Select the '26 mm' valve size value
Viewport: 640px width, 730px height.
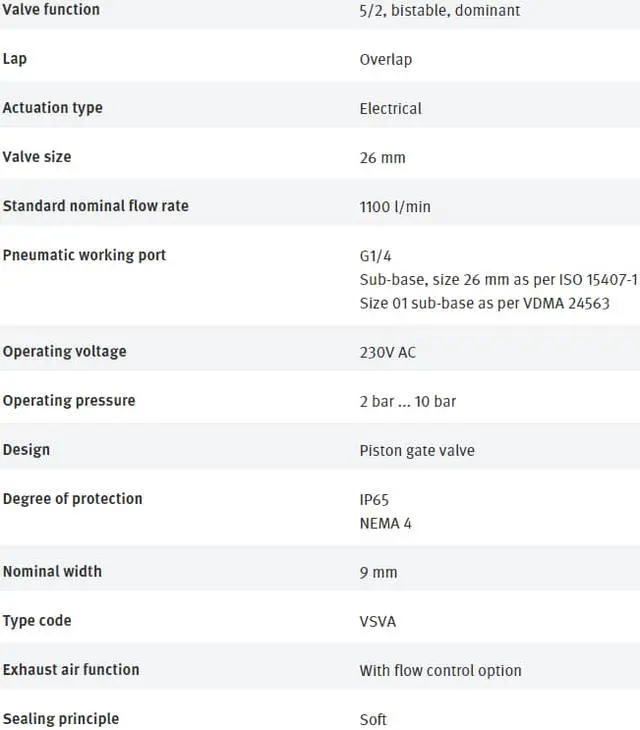coord(382,157)
